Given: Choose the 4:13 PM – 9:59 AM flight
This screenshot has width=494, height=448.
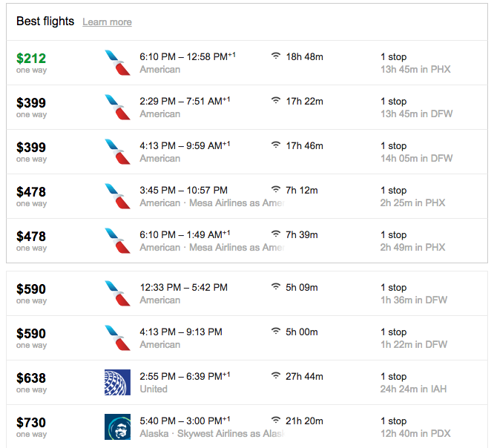Looking at the screenshot, I should (247, 151).
